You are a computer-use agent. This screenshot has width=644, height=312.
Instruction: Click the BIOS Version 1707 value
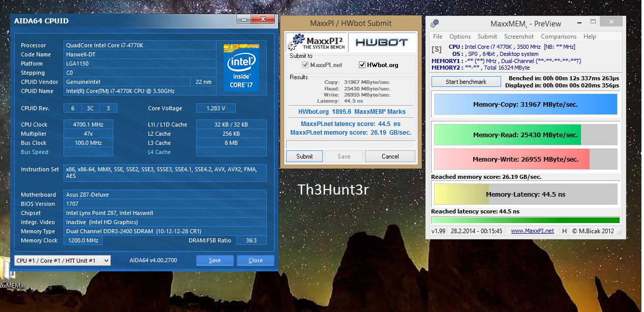point(165,204)
